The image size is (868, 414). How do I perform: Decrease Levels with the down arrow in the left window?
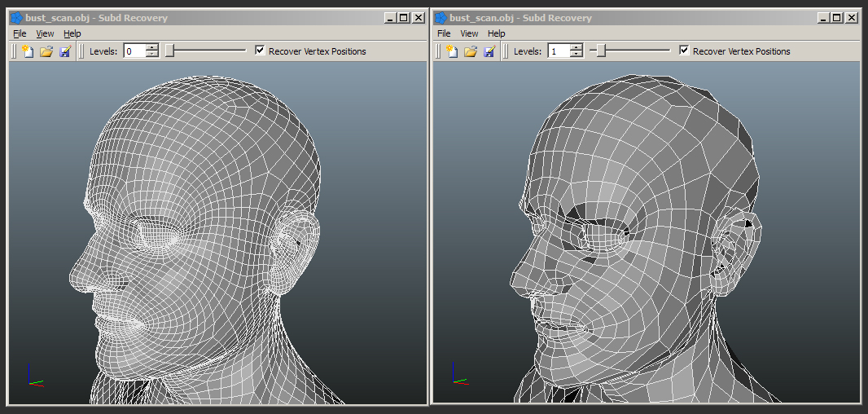click(153, 55)
